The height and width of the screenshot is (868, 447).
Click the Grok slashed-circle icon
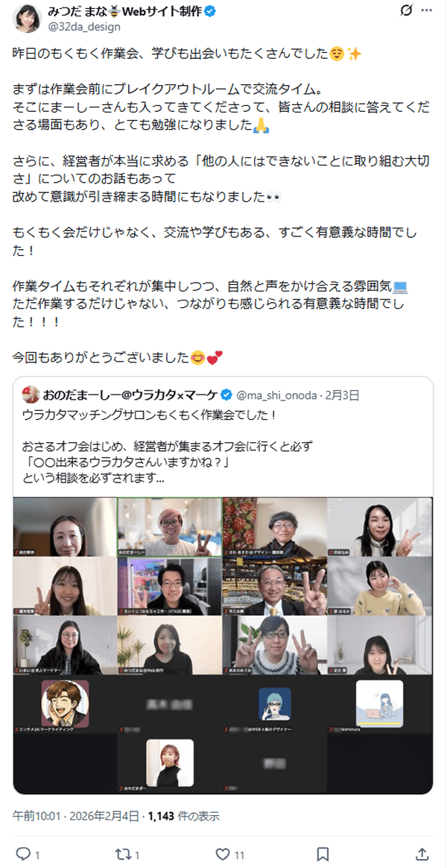(405, 10)
